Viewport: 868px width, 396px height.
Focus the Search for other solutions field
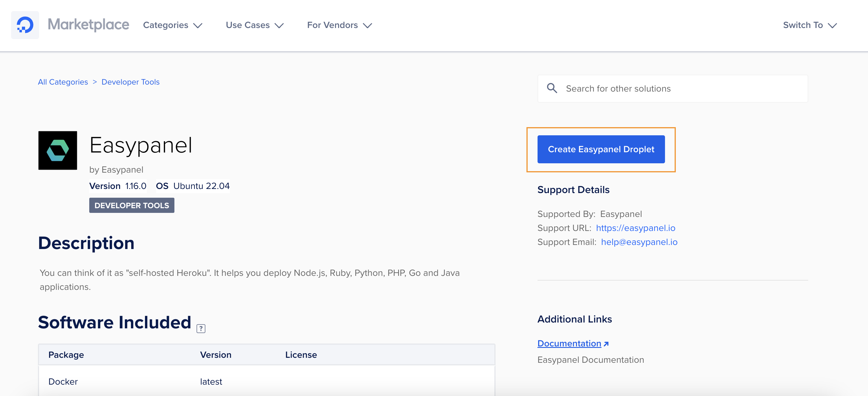click(673, 88)
